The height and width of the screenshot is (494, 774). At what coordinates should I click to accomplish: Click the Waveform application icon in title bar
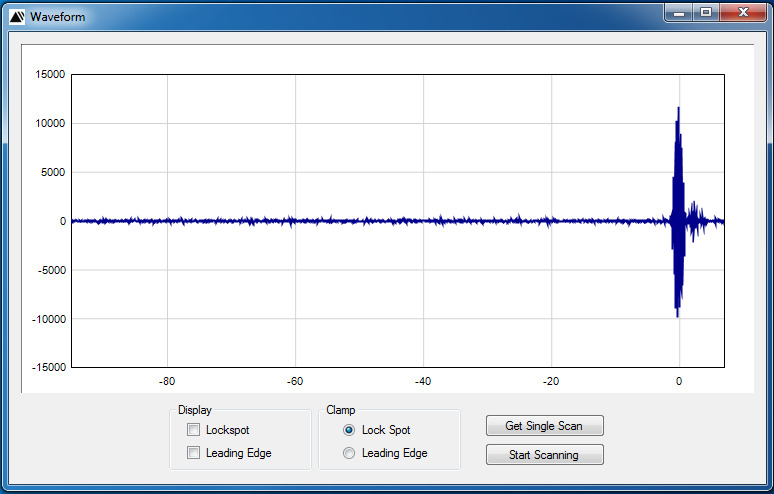[16, 17]
